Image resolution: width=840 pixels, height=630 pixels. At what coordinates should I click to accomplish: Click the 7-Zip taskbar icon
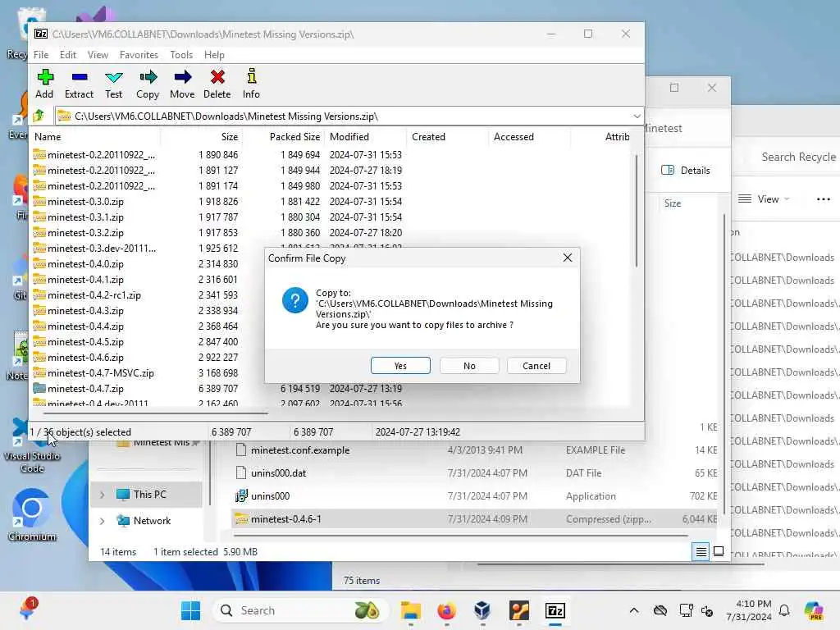click(x=555, y=610)
